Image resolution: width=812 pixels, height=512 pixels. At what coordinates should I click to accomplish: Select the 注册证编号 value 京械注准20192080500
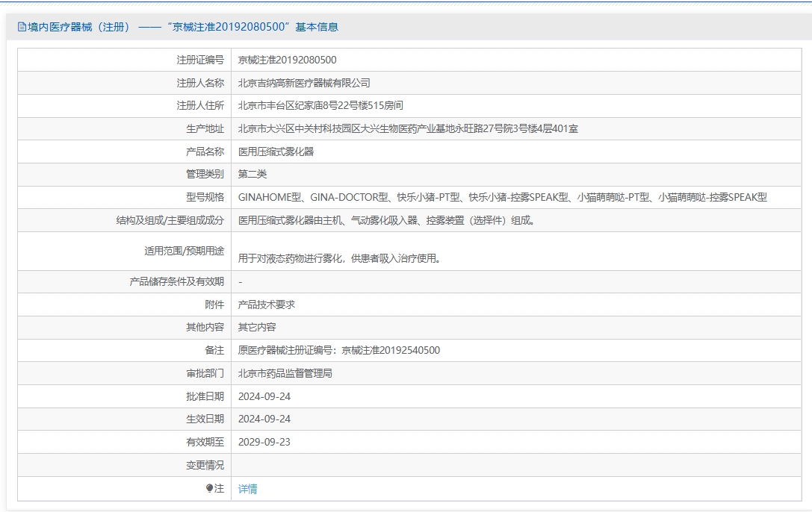[288, 60]
